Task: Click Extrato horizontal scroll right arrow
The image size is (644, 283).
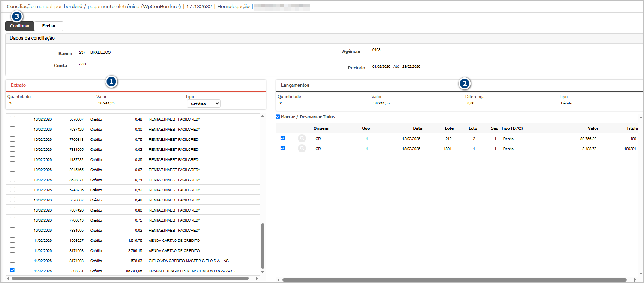Action: click(x=257, y=279)
